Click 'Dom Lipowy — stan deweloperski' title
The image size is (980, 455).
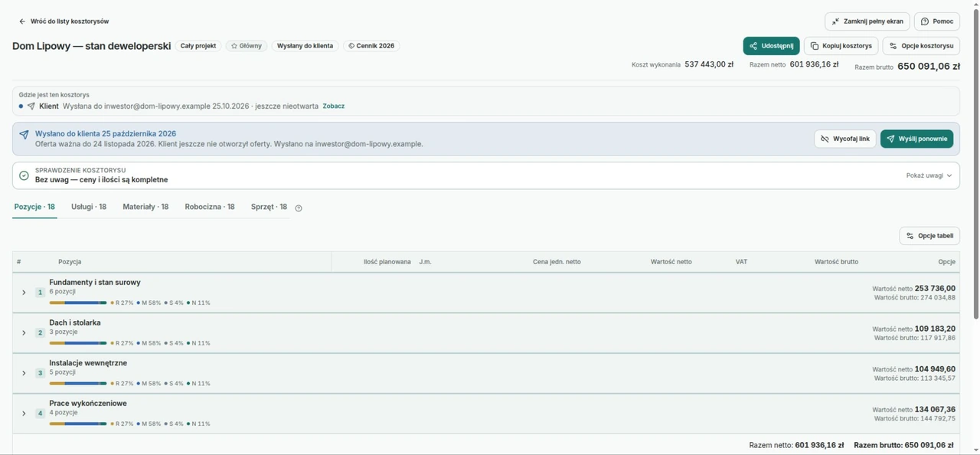coord(91,46)
